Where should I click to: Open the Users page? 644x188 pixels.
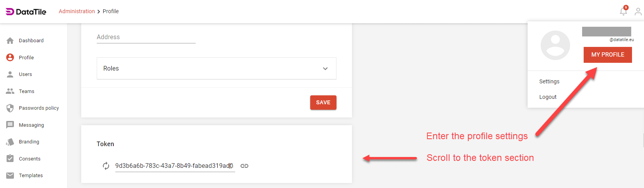click(x=25, y=74)
